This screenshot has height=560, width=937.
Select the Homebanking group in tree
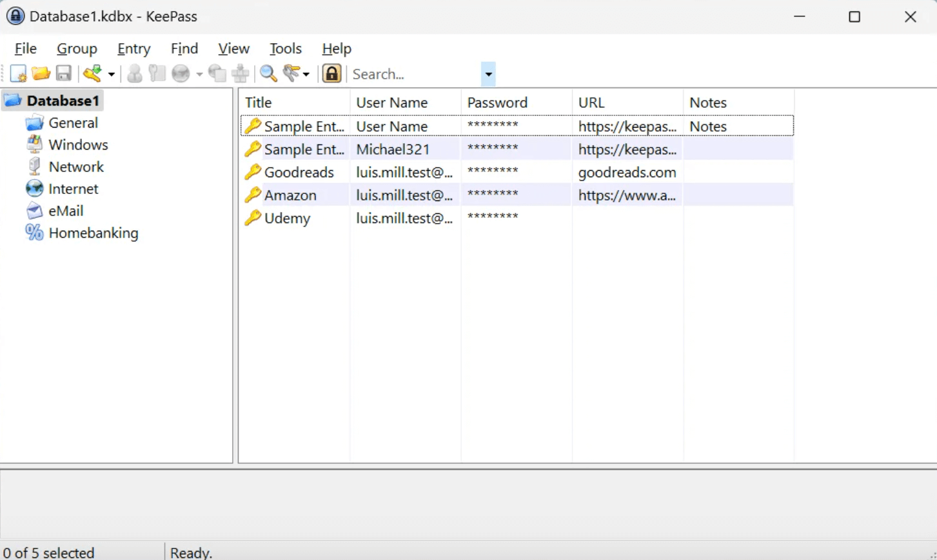coord(93,233)
